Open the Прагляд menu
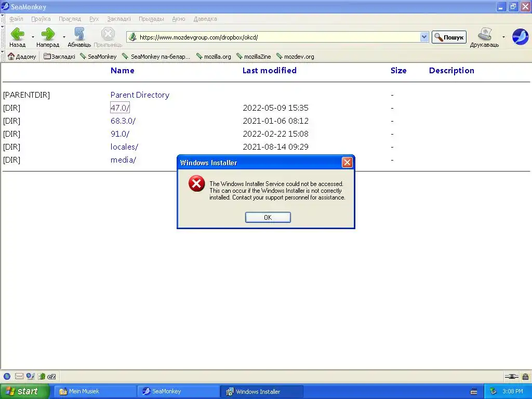 pos(70,19)
